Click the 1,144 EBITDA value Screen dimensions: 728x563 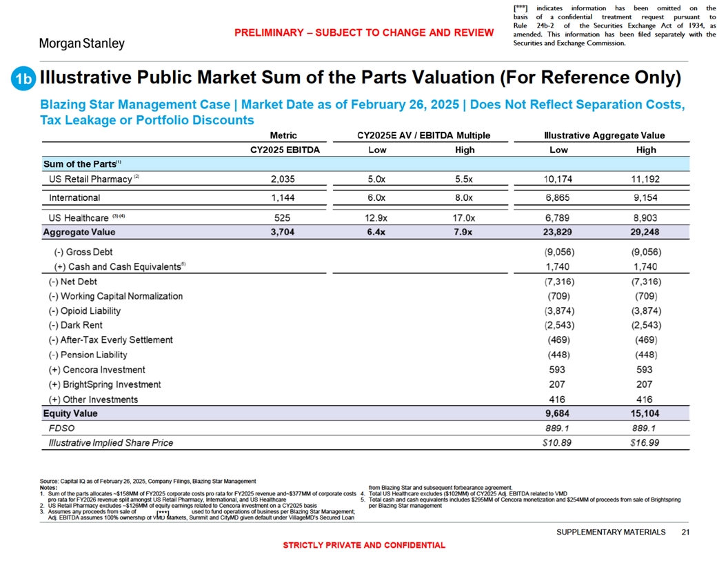tap(283, 197)
